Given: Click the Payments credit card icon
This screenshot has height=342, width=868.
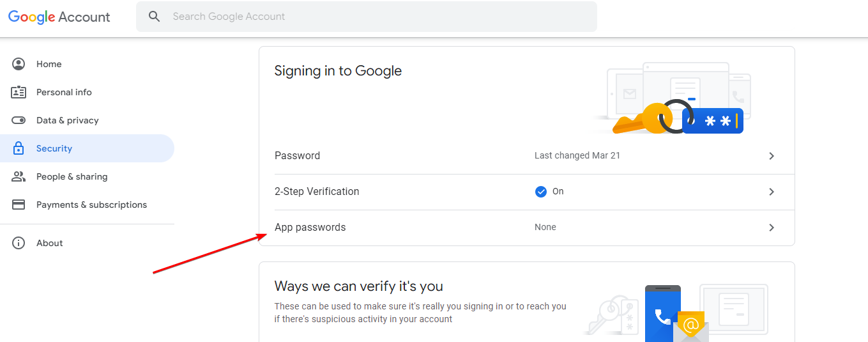Looking at the screenshot, I should (x=19, y=205).
